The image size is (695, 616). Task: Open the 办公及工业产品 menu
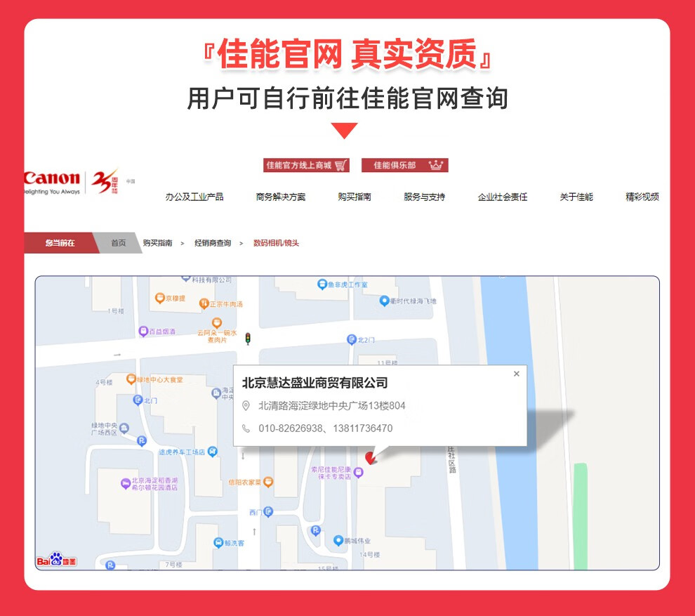[194, 197]
